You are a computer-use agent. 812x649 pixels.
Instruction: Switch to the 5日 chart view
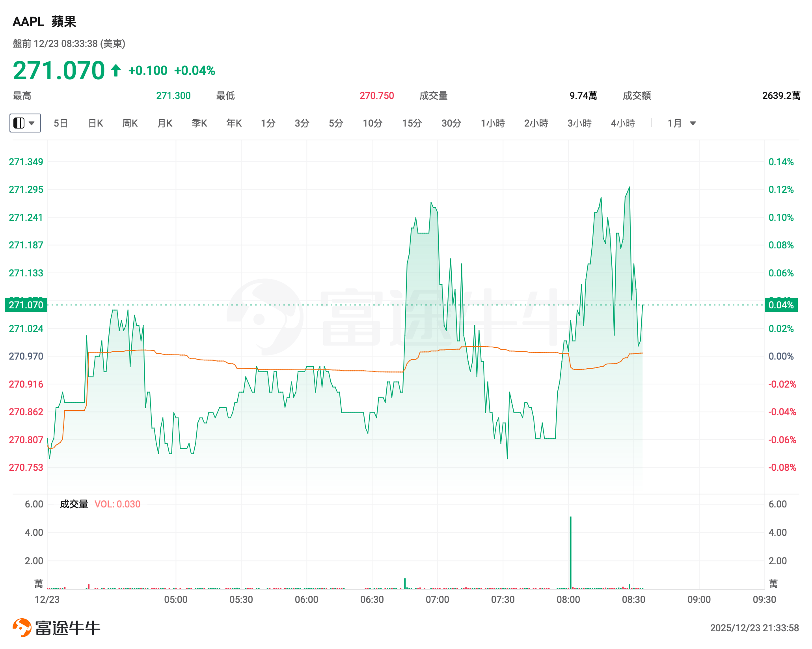61,123
